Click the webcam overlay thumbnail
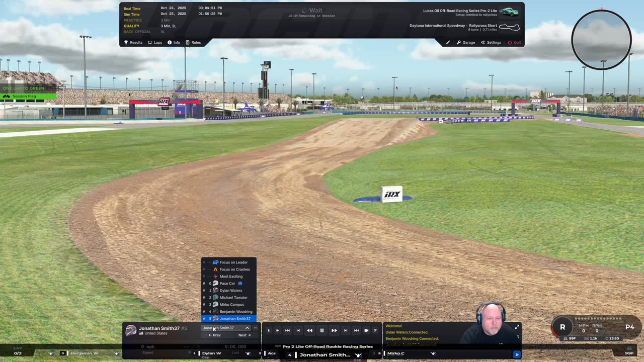Screen dimensions: 644x362 click(x=491, y=323)
